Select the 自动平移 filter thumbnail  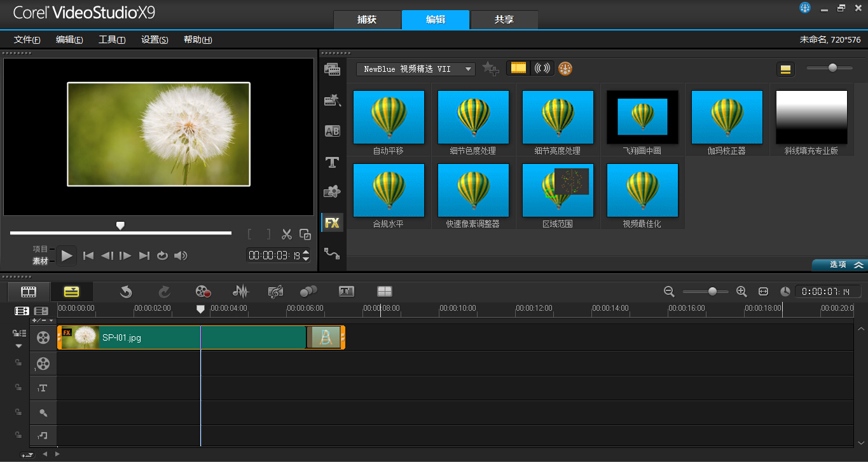(x=389, y=118)
